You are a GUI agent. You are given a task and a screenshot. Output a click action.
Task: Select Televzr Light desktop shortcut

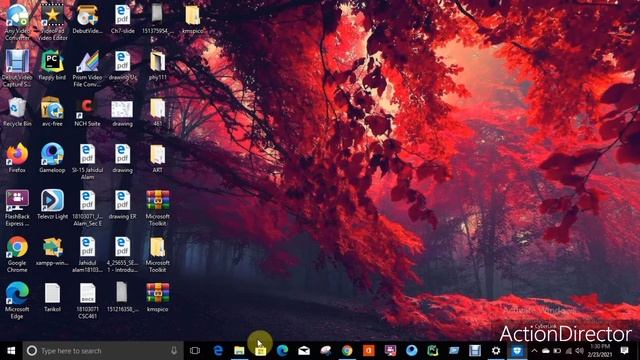(x=52, y=205)
